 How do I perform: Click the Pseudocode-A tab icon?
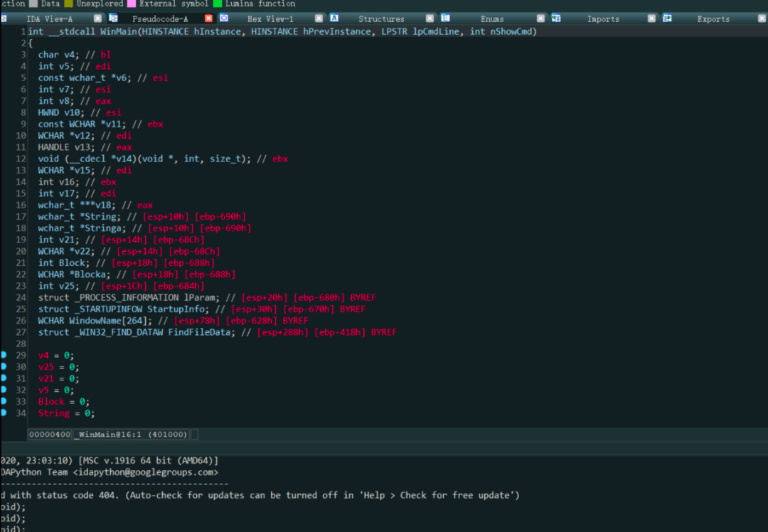coord(113,18)
